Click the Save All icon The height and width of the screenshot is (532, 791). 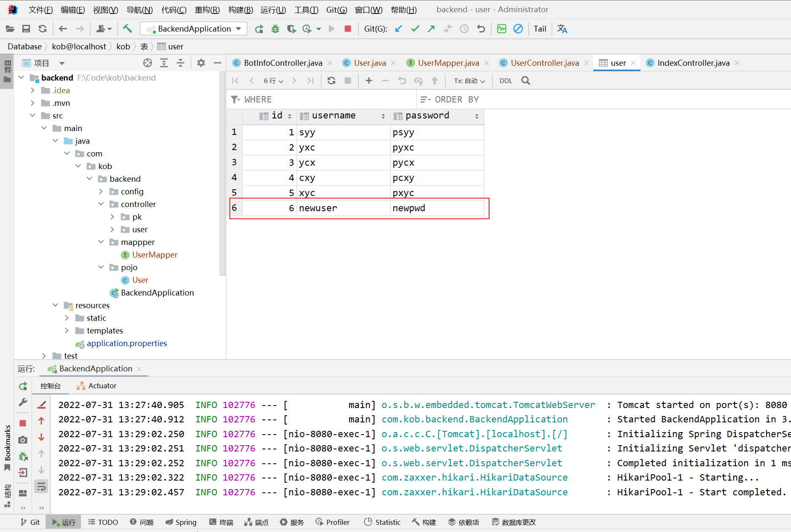pos(26,29)
